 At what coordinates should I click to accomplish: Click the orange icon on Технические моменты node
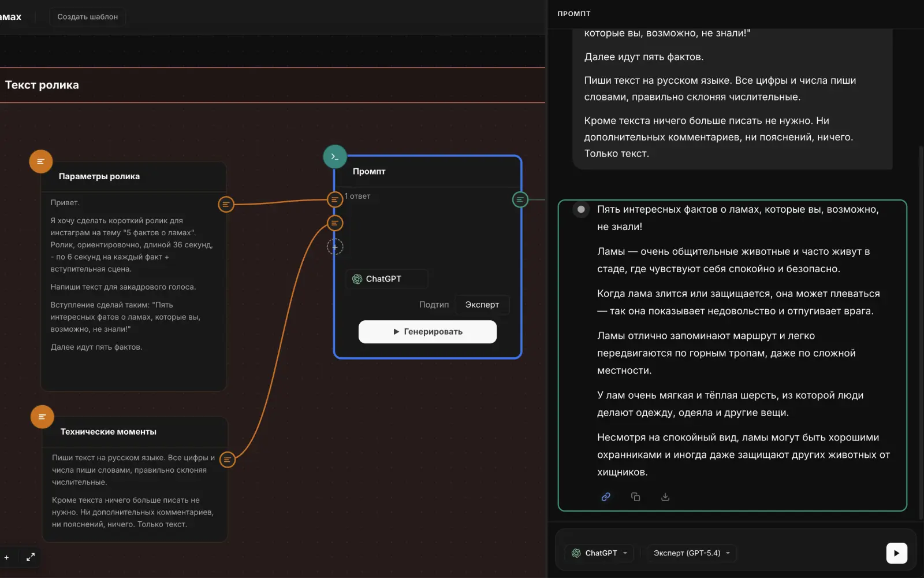(x=42, y=417)
